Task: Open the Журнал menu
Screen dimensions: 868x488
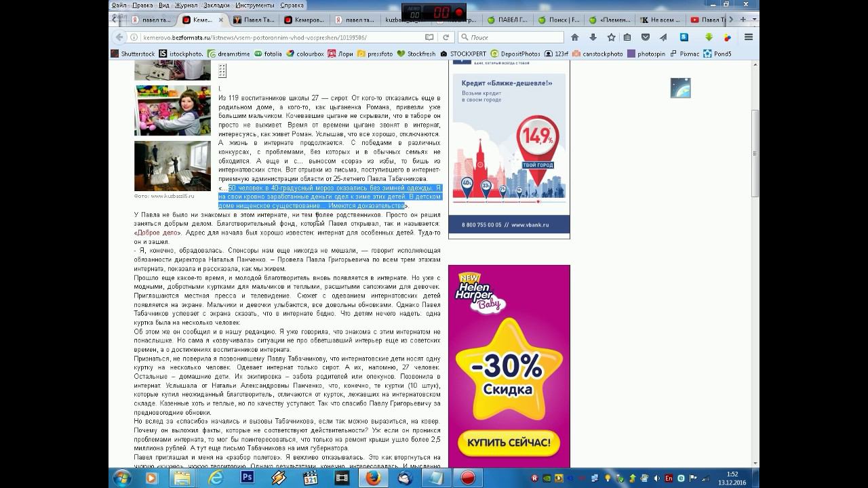Action: click(186, 5)
